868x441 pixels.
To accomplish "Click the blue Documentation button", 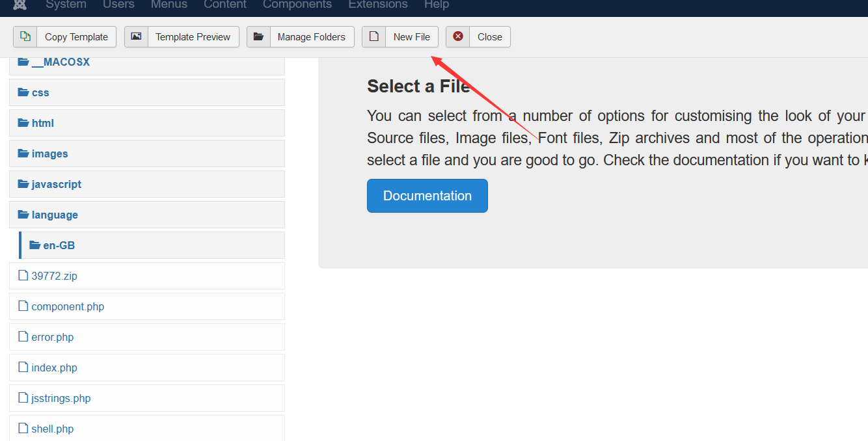I will pyautogui.click(x=427, y=196).
